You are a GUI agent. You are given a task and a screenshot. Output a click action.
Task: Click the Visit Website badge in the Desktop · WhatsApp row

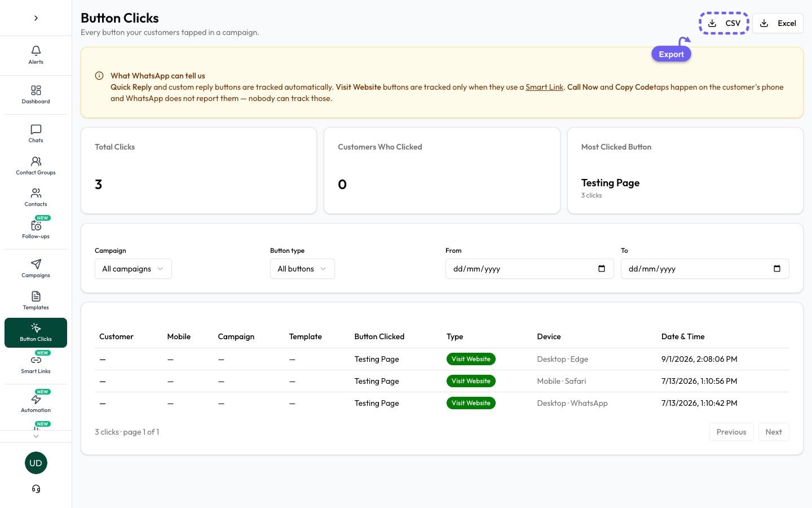(471, 403)
